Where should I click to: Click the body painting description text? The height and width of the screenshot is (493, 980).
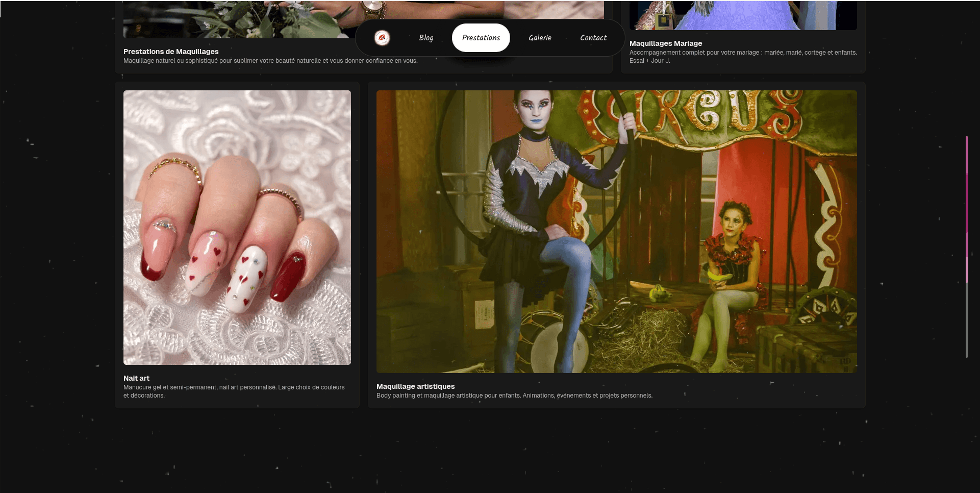[514, 396]
